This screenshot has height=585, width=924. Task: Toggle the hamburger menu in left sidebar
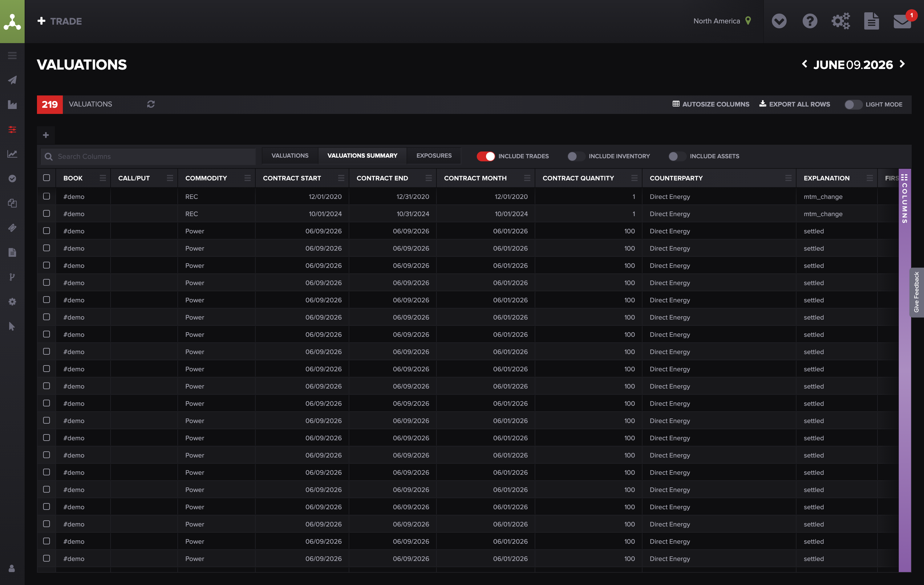click(12, 56)
